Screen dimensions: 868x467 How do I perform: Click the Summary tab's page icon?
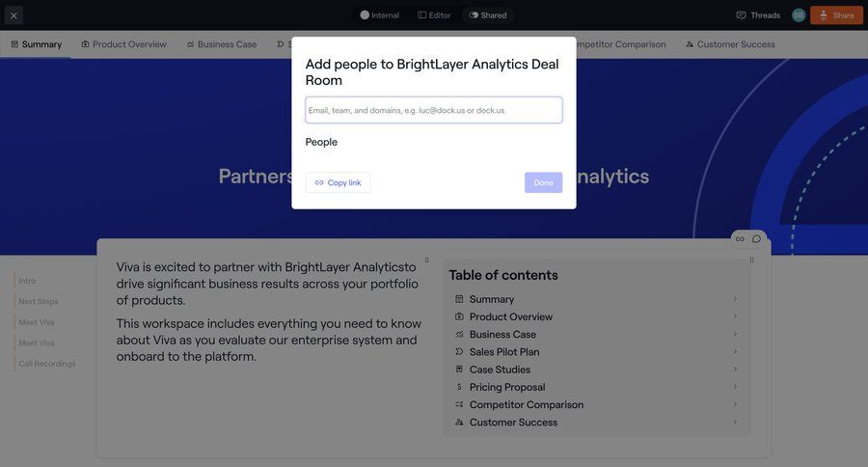tap(14, 44)
